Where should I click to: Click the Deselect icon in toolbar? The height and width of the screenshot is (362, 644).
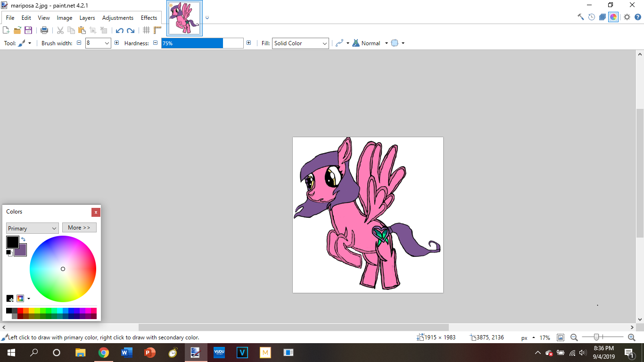(x=104, y=30)
